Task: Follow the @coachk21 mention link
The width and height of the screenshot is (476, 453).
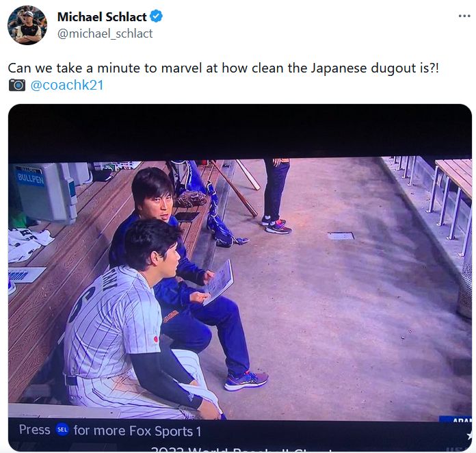Action: click(x=67, y=85)
